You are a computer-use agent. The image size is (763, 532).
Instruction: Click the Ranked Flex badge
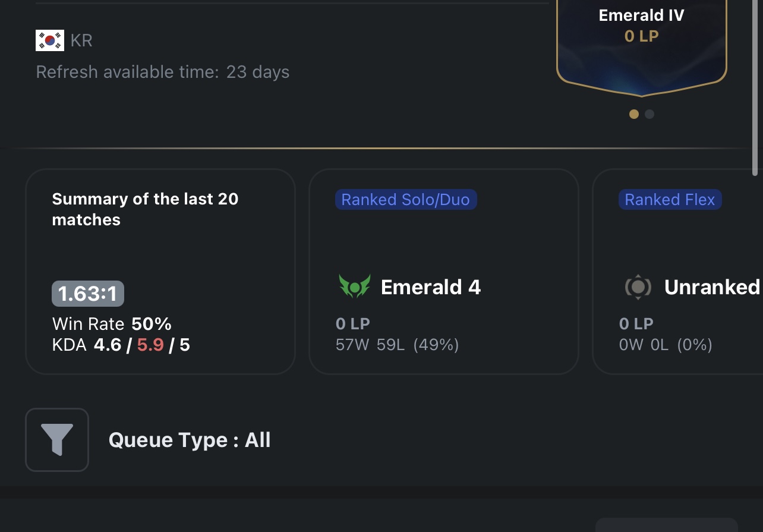pyautogui.click(x=670, y=200)
